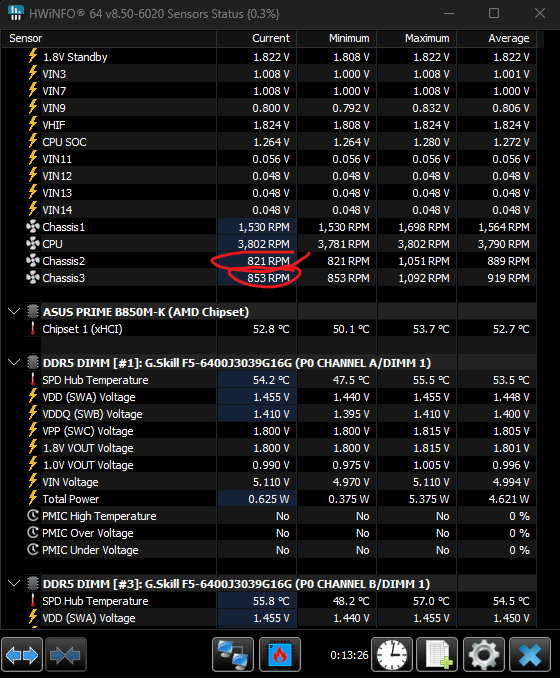Screen dimensions: 560x678
Task: Collapse the DDR5 DIMM [#3] group
Action: pos(14,583)
